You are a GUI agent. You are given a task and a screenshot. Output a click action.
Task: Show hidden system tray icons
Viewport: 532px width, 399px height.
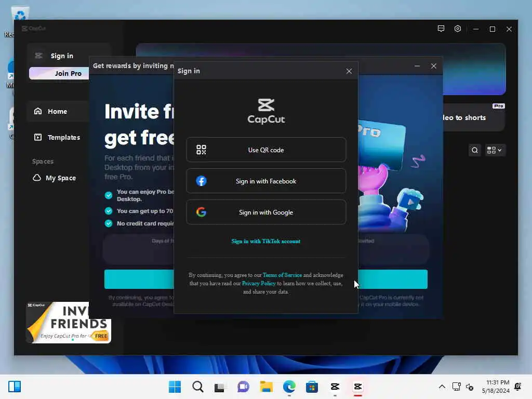[x=442, y=387]
